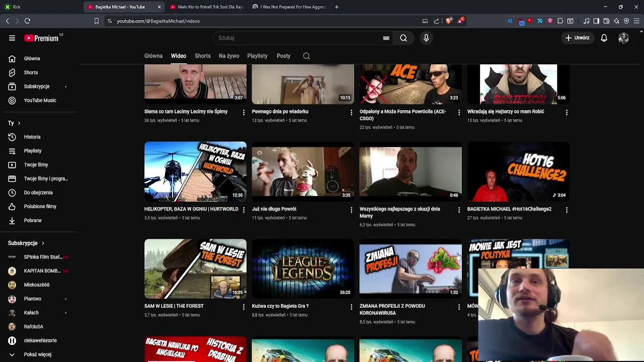Switch to 'I Was Not Prepared' browser tab
The height and width of the screenshot is (362, 644).
pos(289,7)
